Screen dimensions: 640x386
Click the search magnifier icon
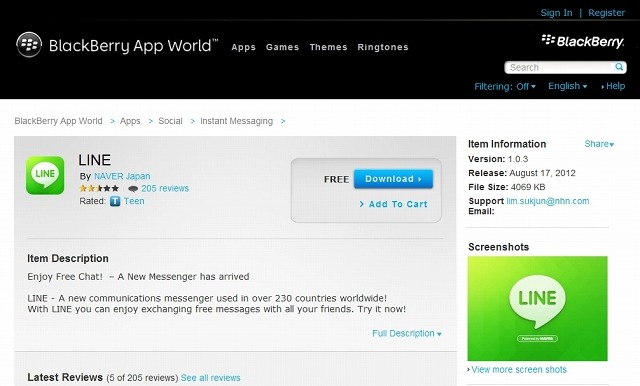pyautogui.click(x=619, y=67)
